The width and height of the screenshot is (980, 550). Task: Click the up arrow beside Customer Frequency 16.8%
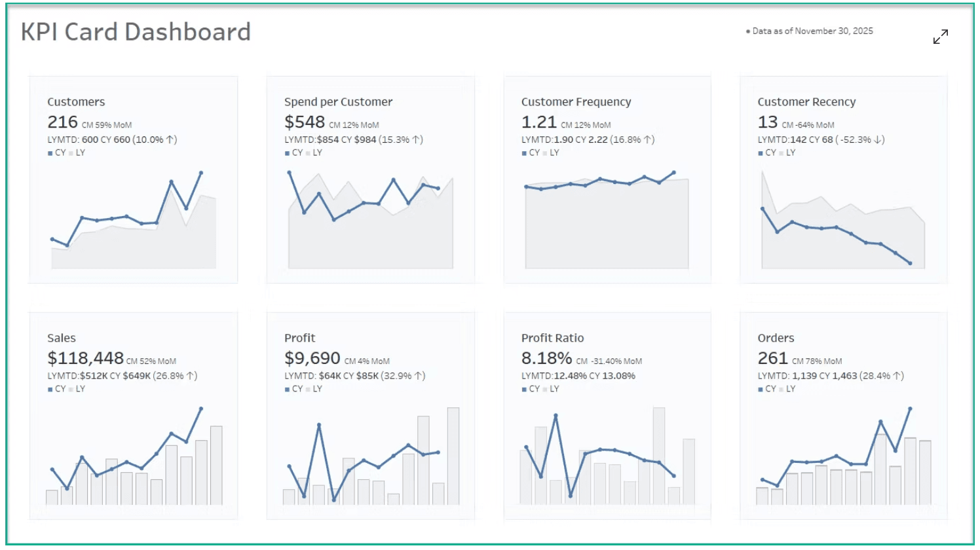pyautogui.click(x=648, y=139)
